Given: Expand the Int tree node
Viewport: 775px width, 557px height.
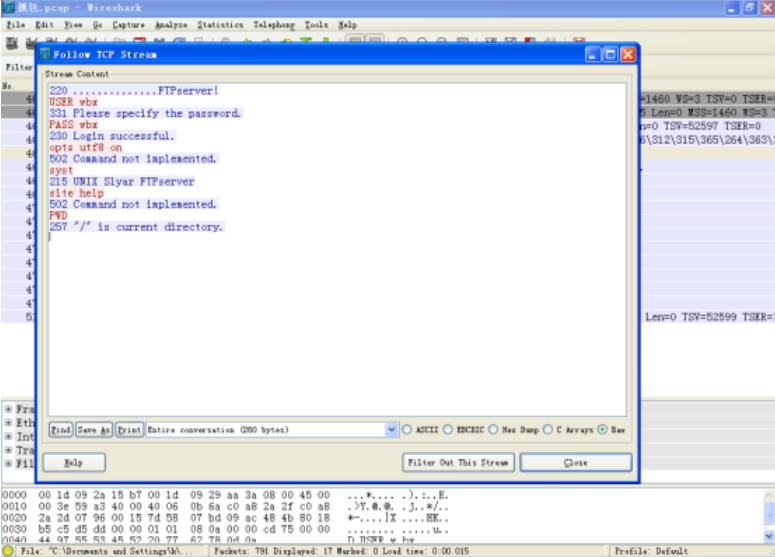Looking at the screenshot, I should tap(8, 436).
